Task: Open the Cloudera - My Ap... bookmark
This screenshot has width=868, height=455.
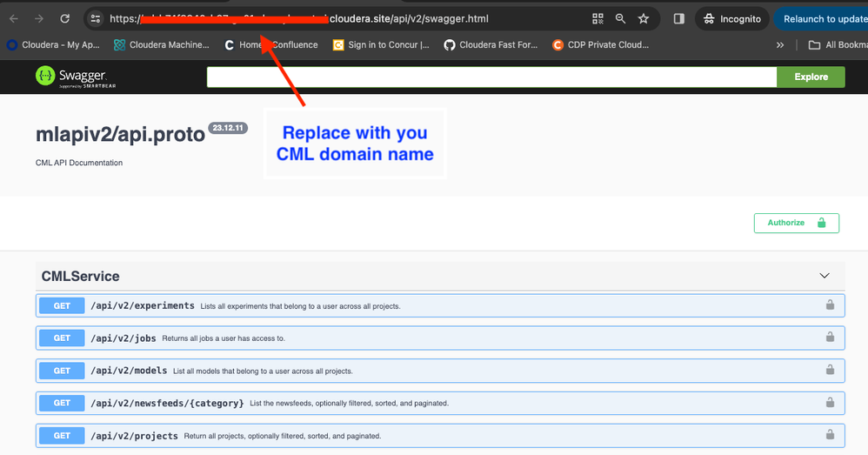Action: [53, 45]
